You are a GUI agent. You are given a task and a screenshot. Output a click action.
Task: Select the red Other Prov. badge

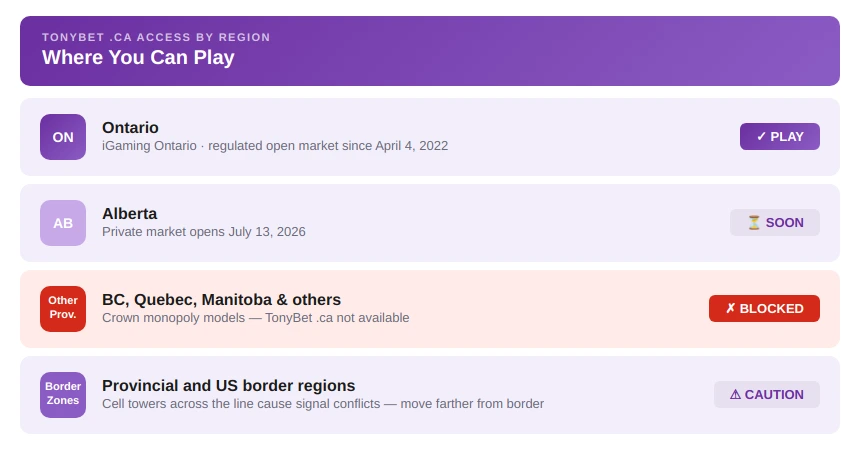tap(63, 309)
